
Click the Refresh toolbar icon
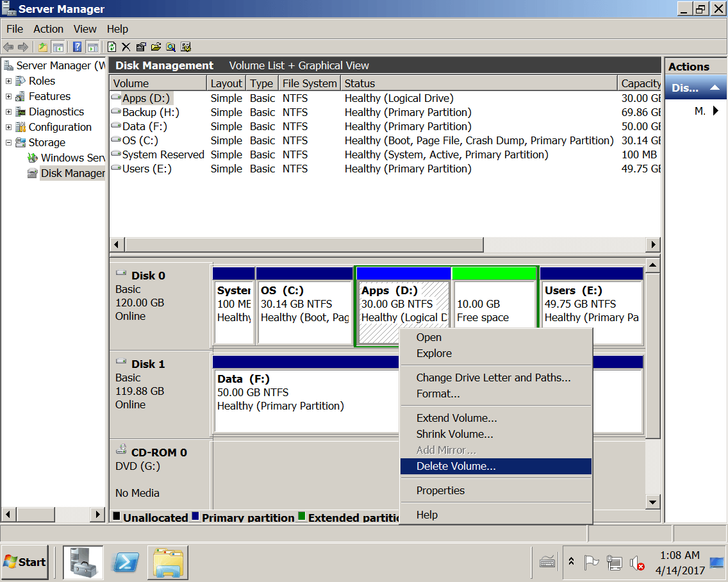click(112, 47)
